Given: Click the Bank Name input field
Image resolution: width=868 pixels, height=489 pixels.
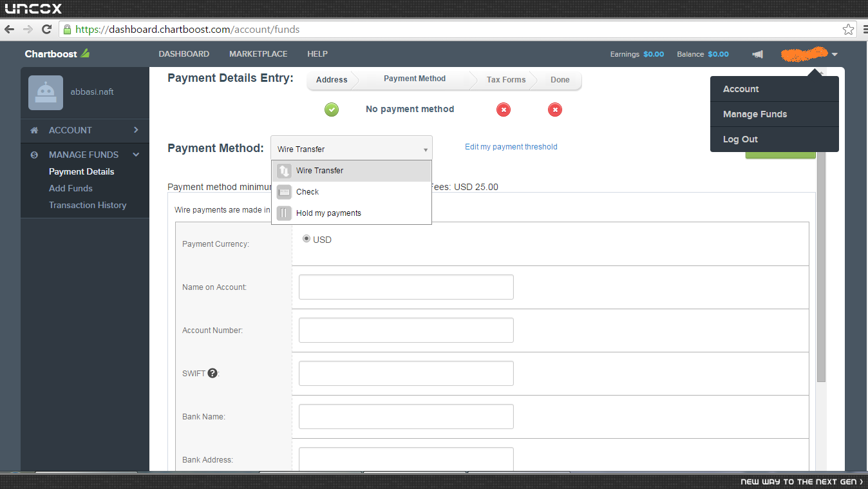Looking at the screenshot, I should tap(406, 417).
